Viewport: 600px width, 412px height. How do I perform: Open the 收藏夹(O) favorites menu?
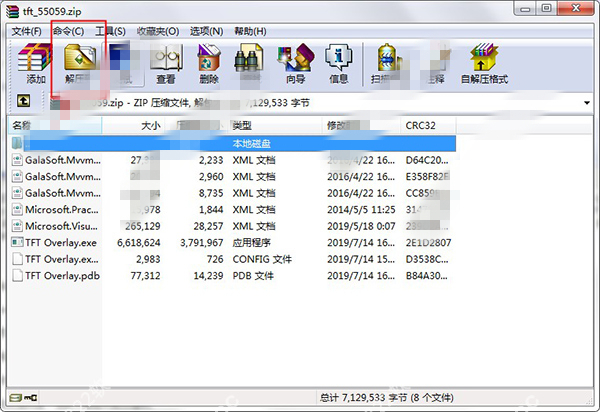tap(158, 31)
